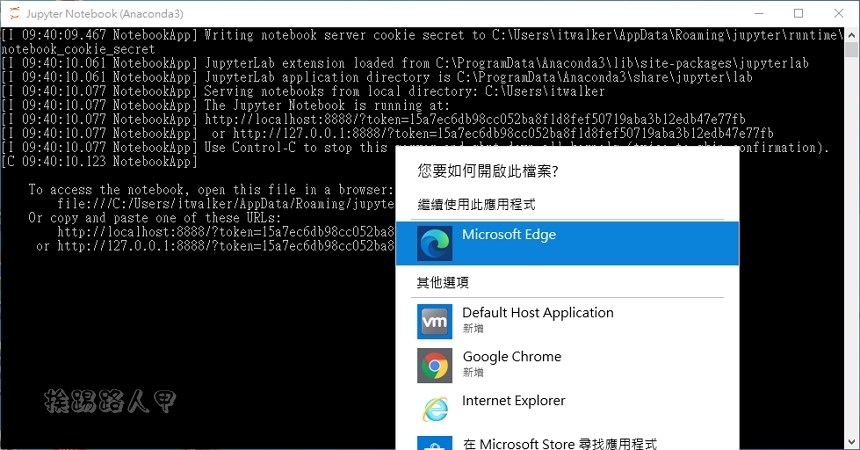The image size is (860, 450).
Task: Click the VMware Default Host Application icon
Action: pyautogui.click(x=434, y=321)
